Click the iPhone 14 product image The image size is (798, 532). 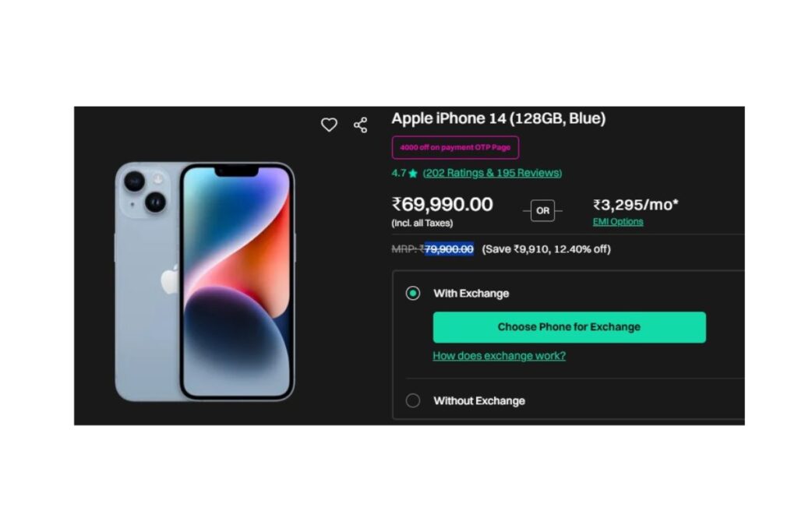pos(205,282)
